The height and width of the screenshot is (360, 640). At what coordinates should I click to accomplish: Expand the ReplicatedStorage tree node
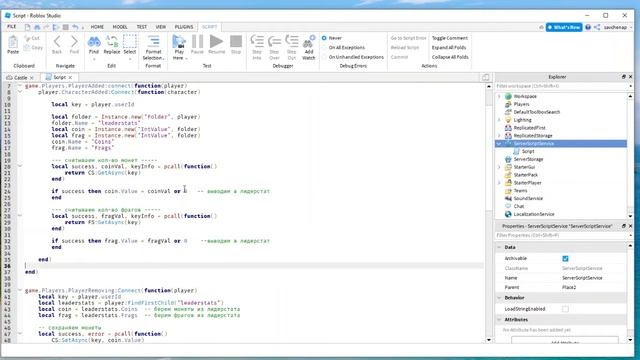499,136
